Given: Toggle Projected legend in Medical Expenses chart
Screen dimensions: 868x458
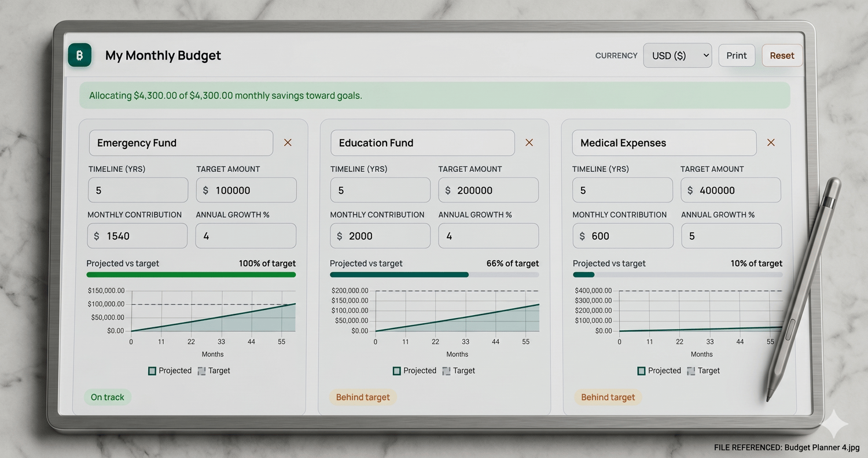Looking at the screenshot, I should click(x=659, y=371).
